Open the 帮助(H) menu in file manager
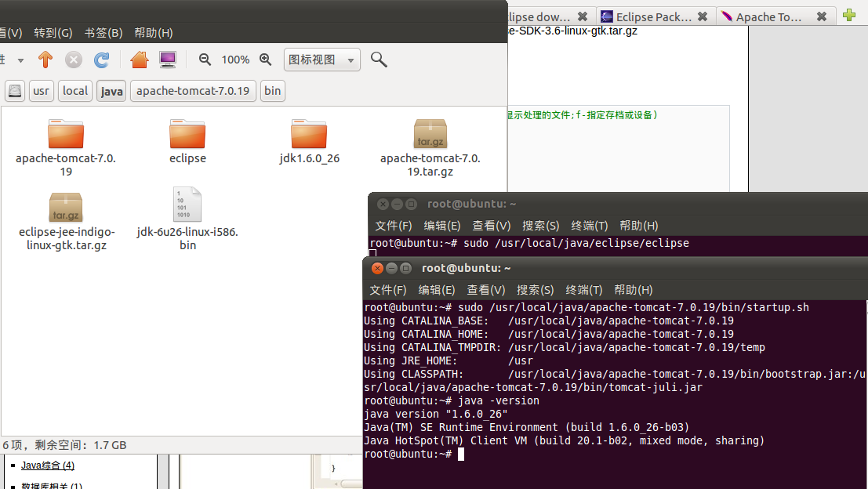Screen dimensions: 868x489 pos(154,33)
